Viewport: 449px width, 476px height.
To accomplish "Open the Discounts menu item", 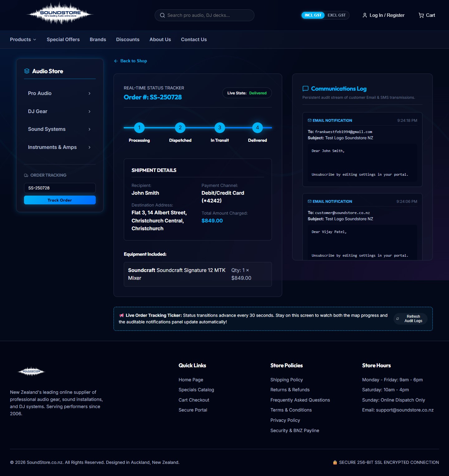I will pyautogui.click(x=128, y=40).
